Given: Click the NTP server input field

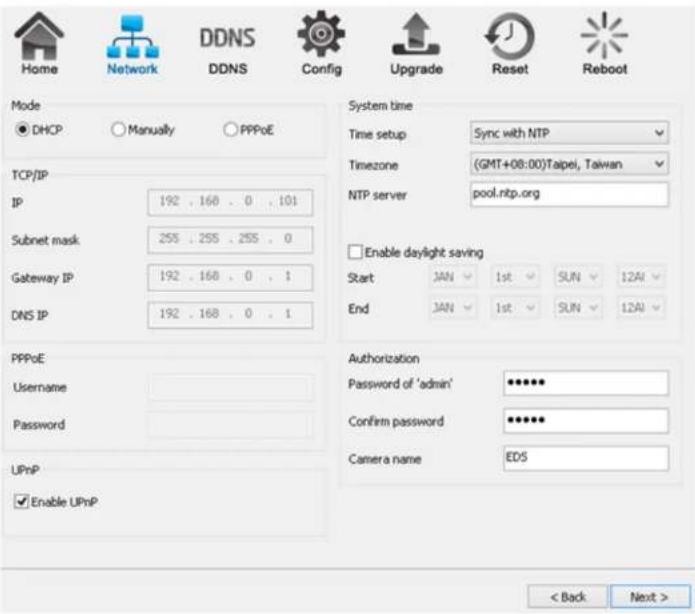Looking at the screenshot, I should coord(569,194).
